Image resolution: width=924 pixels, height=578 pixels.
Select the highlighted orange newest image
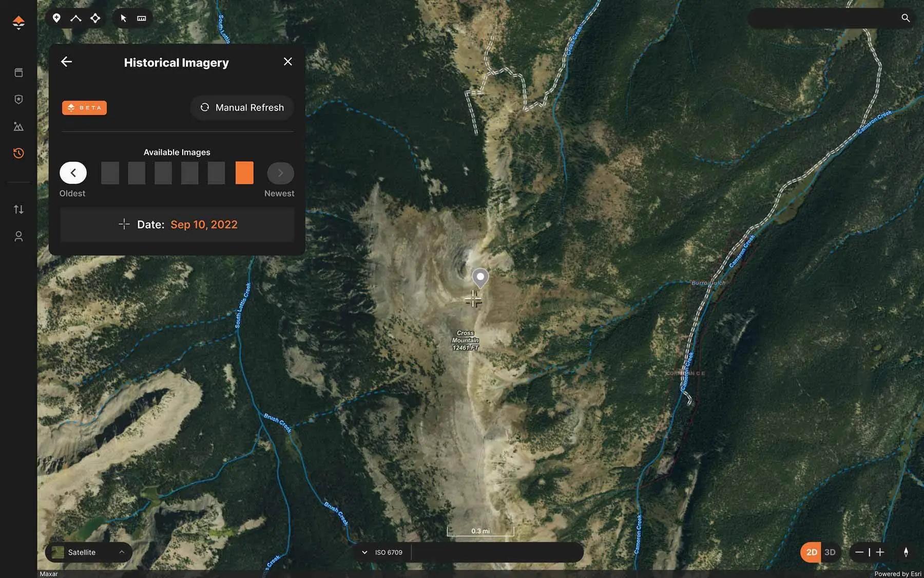(244, 173)
